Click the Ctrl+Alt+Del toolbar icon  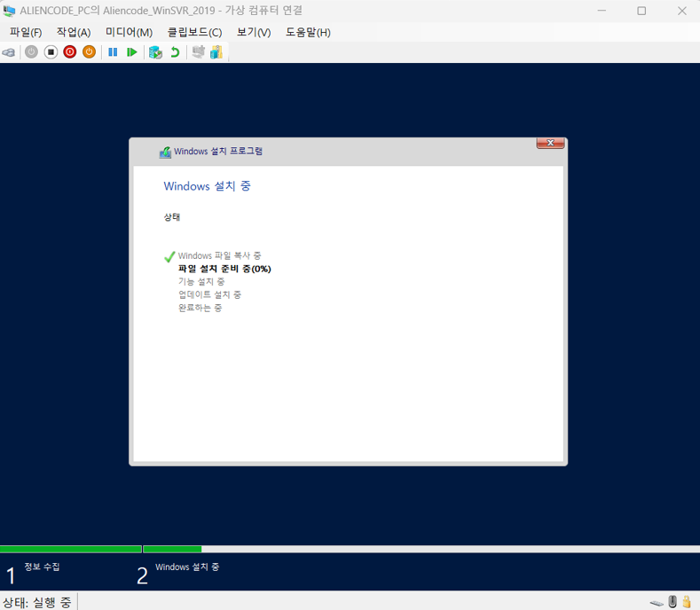[x=9, y=52]
